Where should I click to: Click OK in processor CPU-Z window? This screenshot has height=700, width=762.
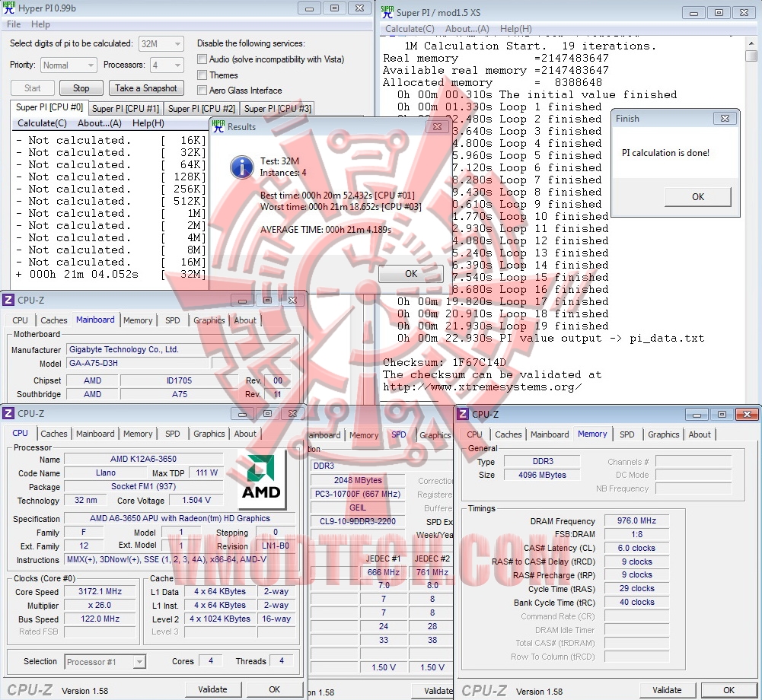click(x=275, y=689)
